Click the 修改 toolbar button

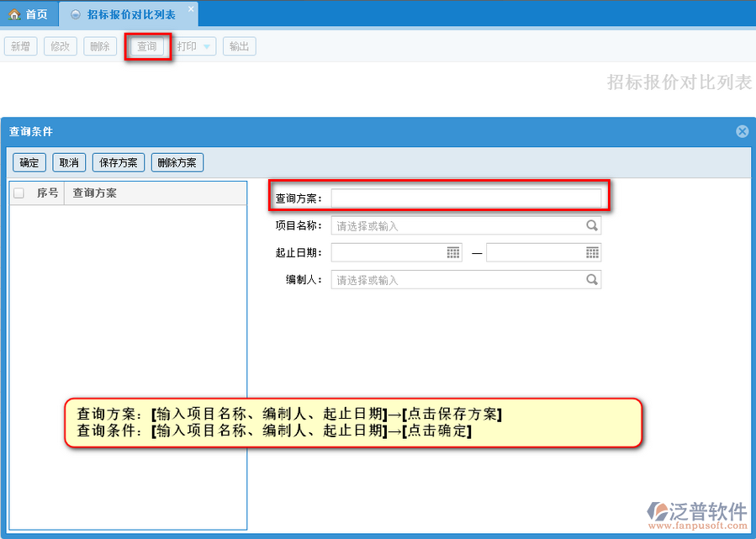pyautogui.click(x=61, y=46)
